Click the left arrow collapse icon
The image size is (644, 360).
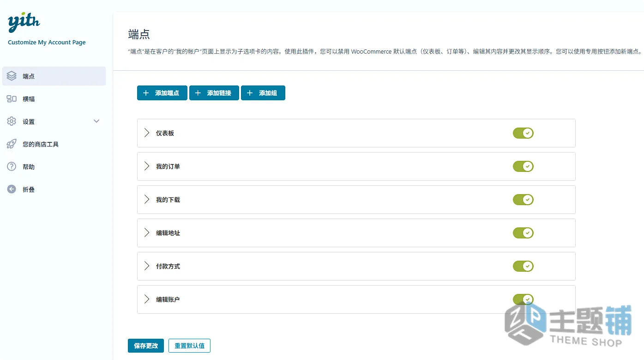tap(12, 189)
